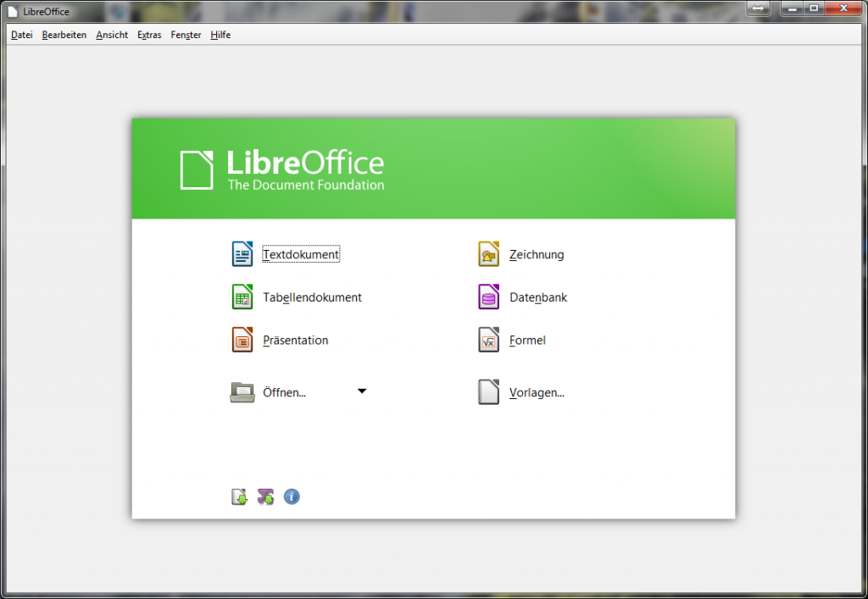This screenshot has width=868, height=599.
Task: Click the green-arrow extensions download icon
Action: [240, 497]
